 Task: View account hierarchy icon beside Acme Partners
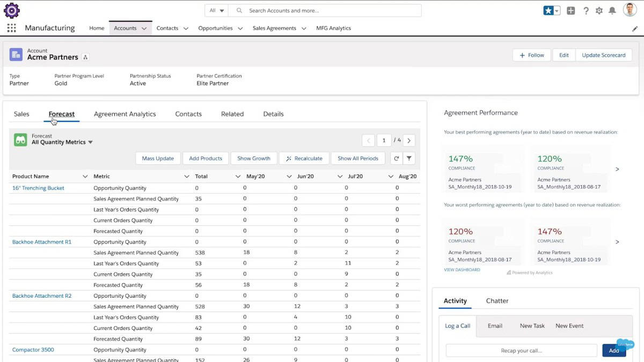click(x=85, y=57)
